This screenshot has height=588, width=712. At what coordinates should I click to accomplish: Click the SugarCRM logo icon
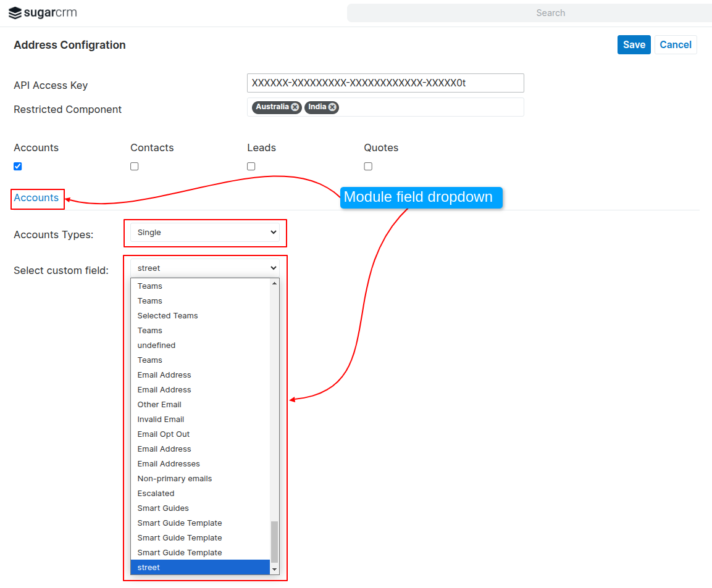tap(15, 13)
